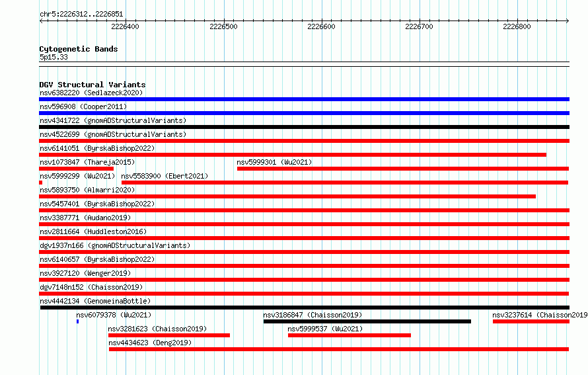This screenshot has width=588, height=375.
Task: Open the nsv5457401 (ByrskaBishop2022) label
Action: tap(97, 204)
